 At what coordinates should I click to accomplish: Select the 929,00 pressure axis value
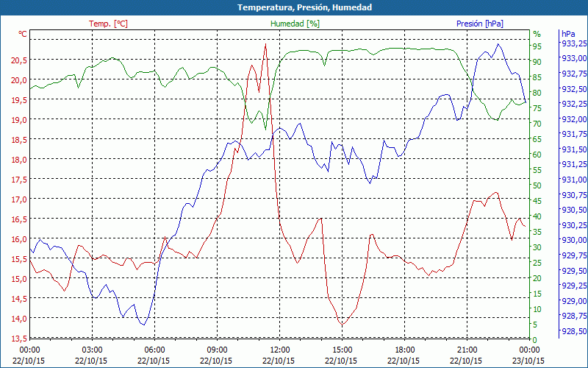[574, 301]
